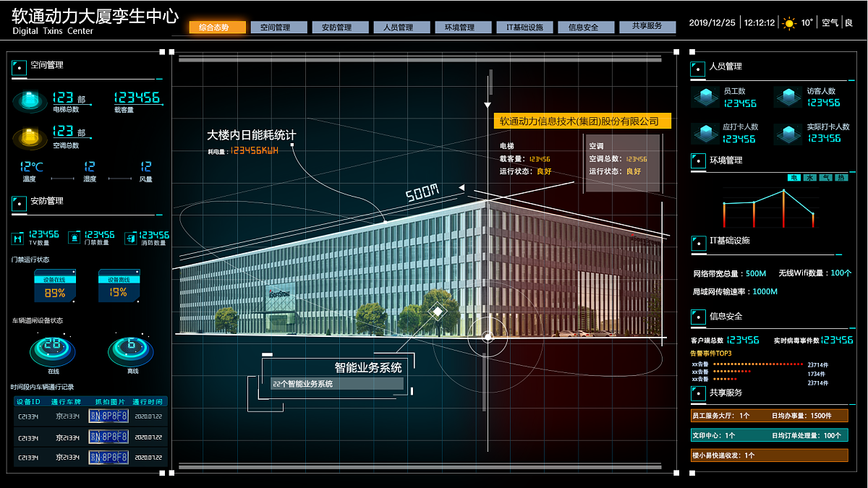Screen dimensions: 868x488
Task: Click the third license plate snapshot
Action: coord(109,458)
